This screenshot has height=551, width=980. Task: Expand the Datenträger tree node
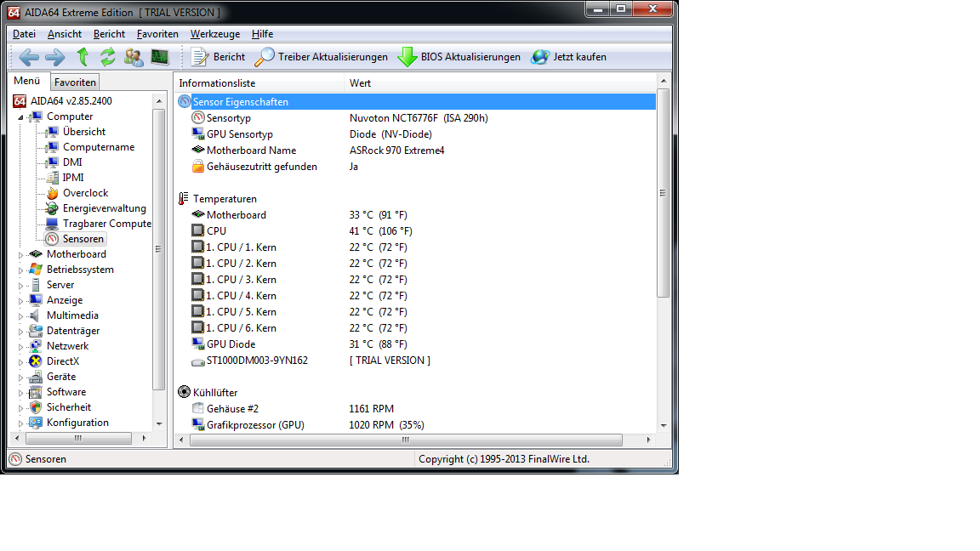tap(20, 332)
